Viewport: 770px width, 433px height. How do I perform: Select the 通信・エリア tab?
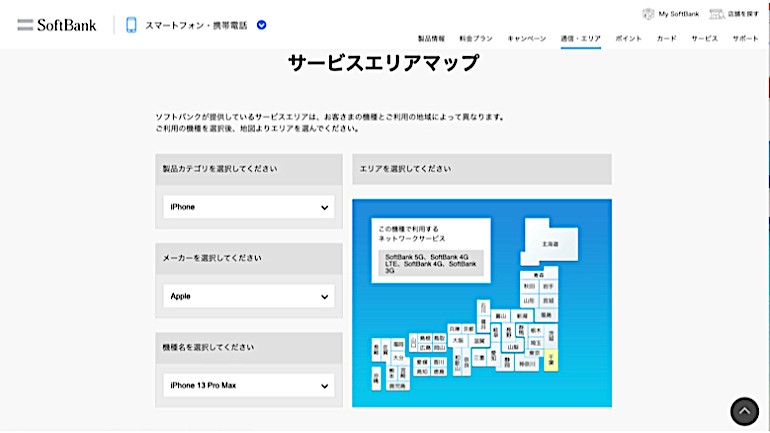[x=581, y=38]
